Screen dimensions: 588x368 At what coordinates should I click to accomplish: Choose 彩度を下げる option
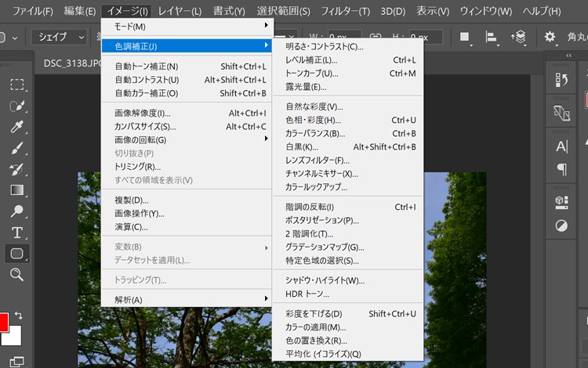(x=349, y=314)
